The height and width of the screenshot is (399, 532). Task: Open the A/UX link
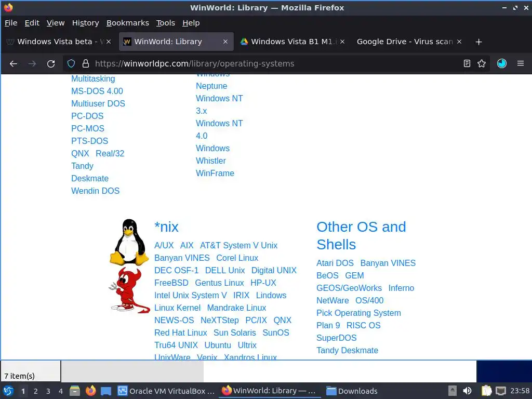point(164,245)
